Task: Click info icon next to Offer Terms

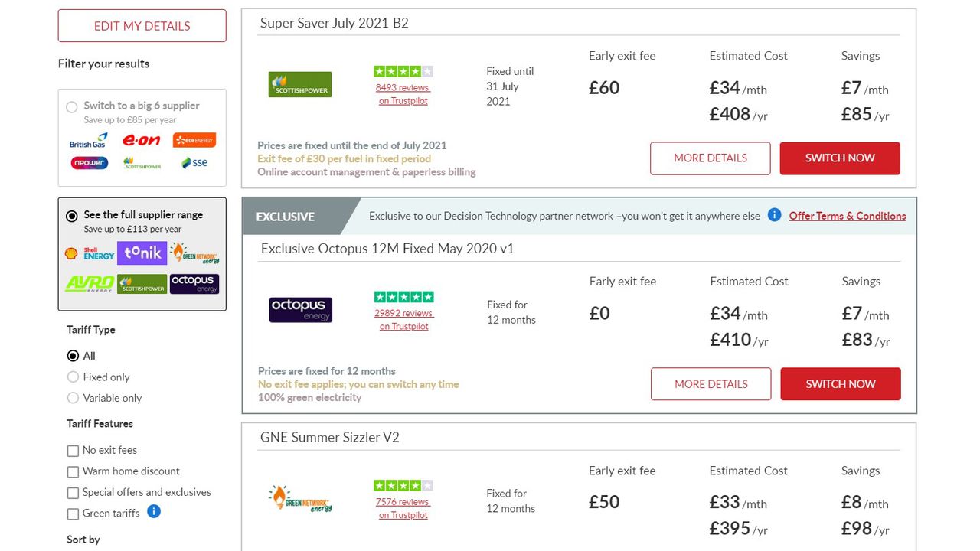Action: pos(774,215)
